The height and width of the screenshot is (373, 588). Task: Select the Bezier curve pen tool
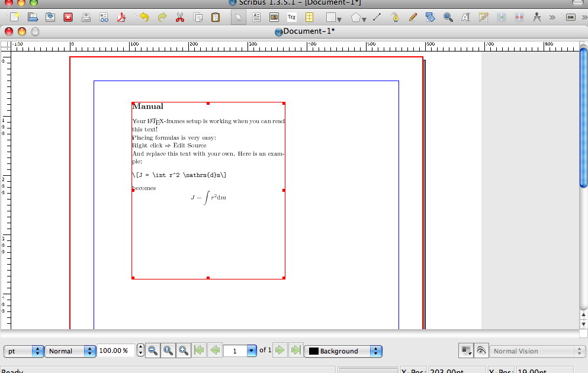coord(395,17)
